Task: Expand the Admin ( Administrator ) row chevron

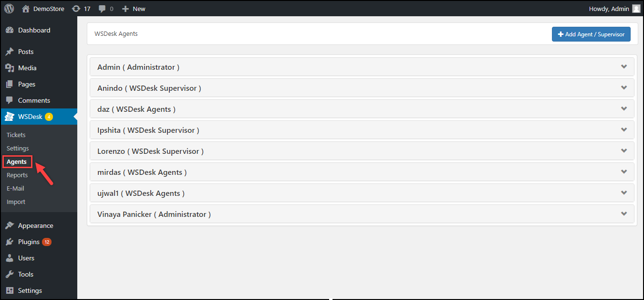Action: point(624,67)
